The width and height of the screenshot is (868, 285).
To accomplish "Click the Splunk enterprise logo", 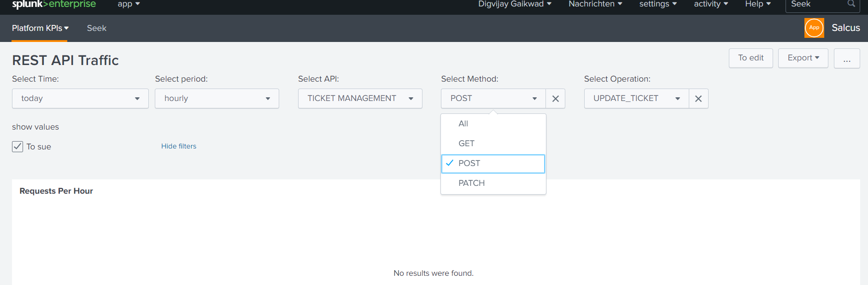I will tap(53, 5).
